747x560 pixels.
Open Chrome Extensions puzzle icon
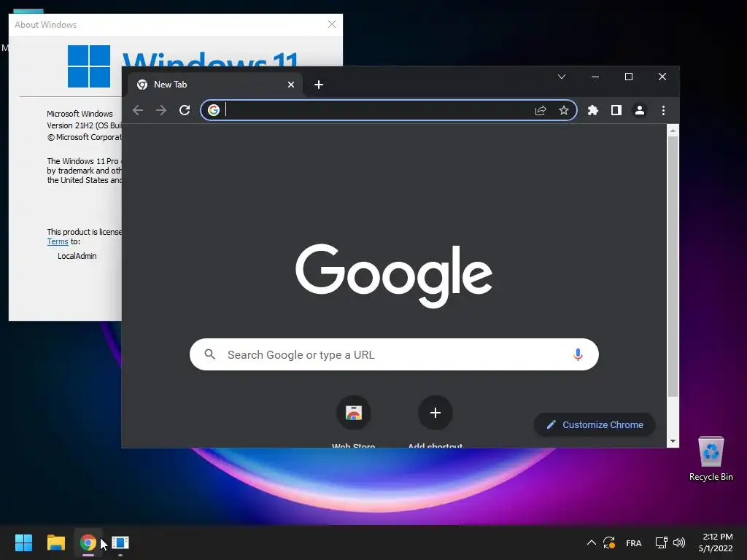pos(592,111)
